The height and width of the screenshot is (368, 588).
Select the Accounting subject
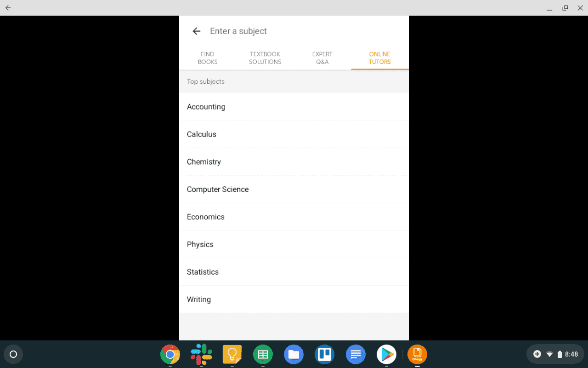click(206, 106)
